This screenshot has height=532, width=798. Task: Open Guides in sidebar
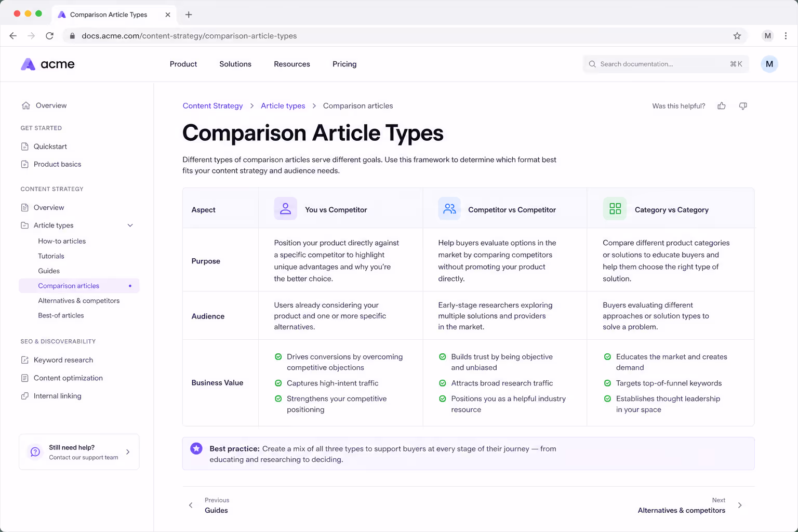(x=49, y=271)
